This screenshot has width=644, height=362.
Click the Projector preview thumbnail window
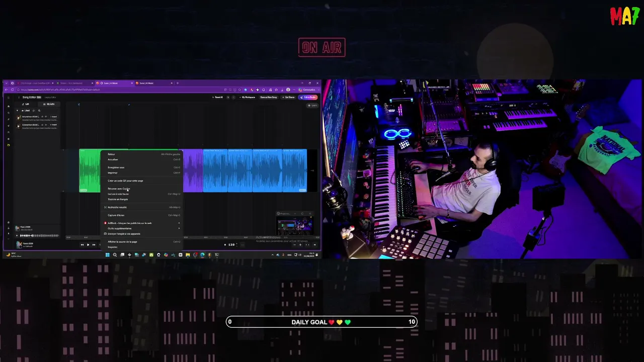(294, 223)
